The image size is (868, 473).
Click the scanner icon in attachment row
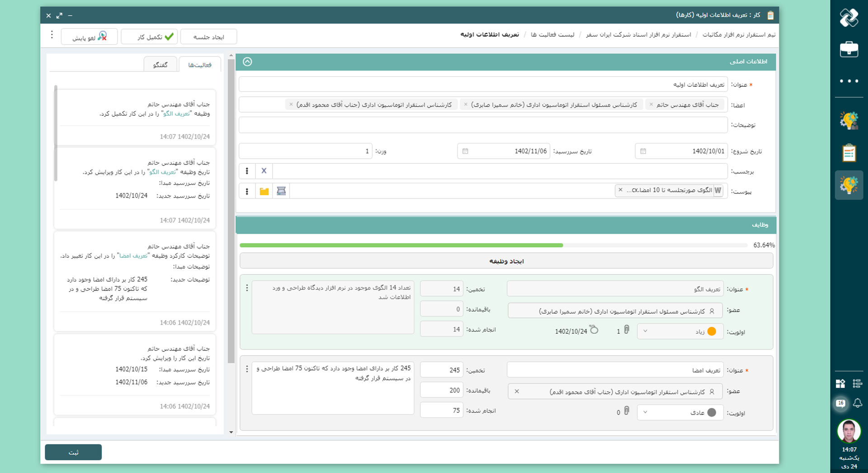coord(281,191)
